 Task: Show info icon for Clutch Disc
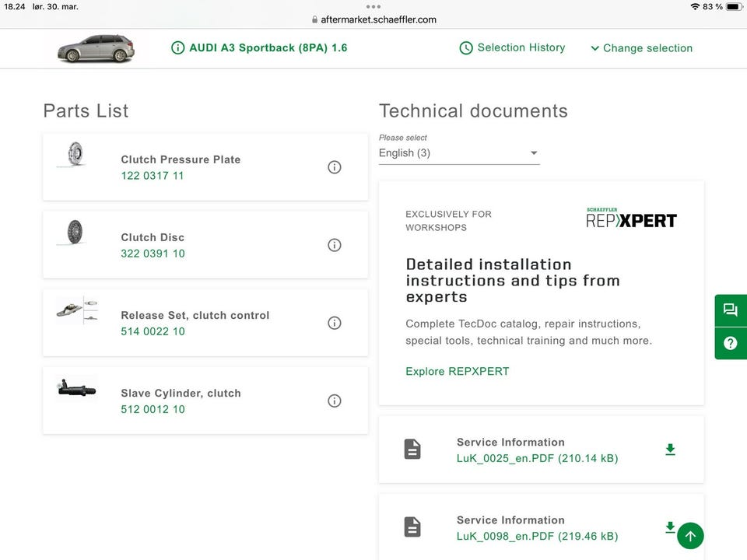point(335,245)
